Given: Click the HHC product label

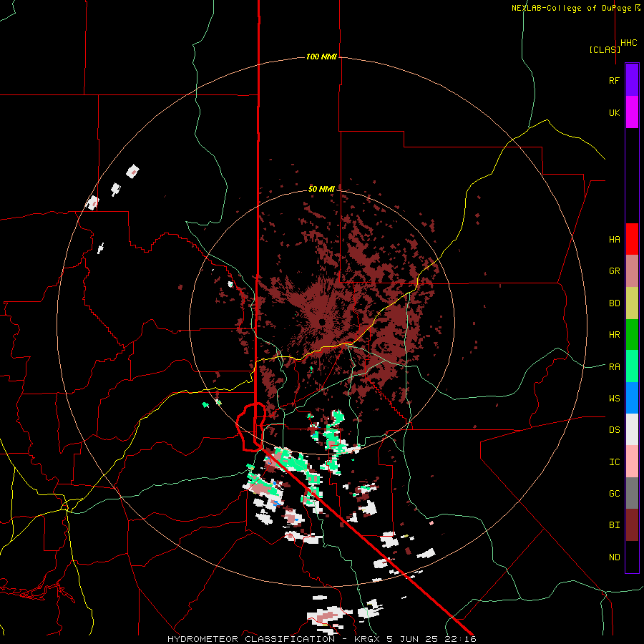Looking at the screenshot, I should tap(629, 43).
